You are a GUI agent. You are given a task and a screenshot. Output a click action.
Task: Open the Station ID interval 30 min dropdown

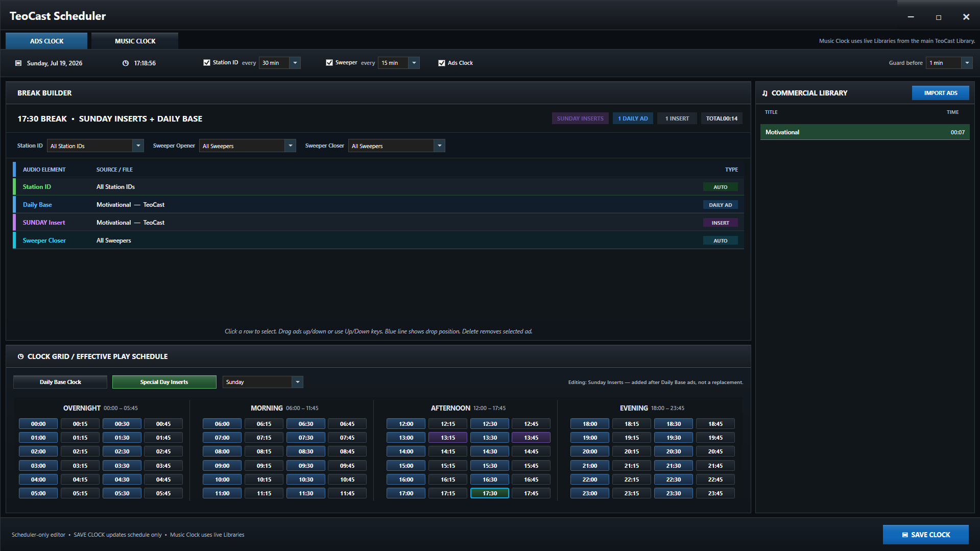click(x=279, y=63)
